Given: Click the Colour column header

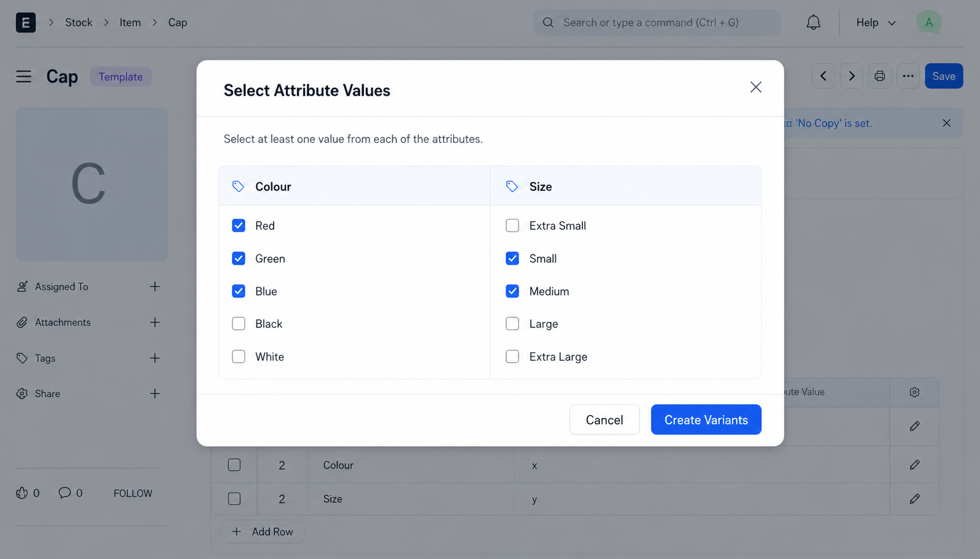Looking at the screenshot, I should [x=354, y=187].
